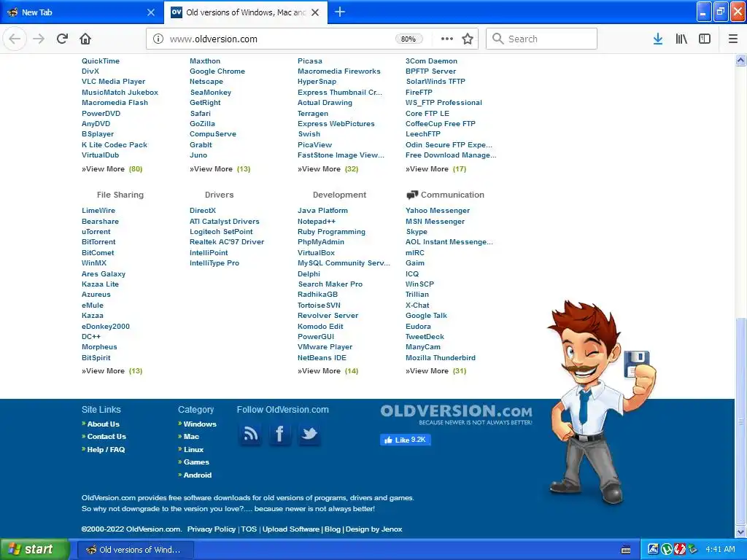
Task: Bookmark this page with the star icon
Action: [x=468, y=39]
